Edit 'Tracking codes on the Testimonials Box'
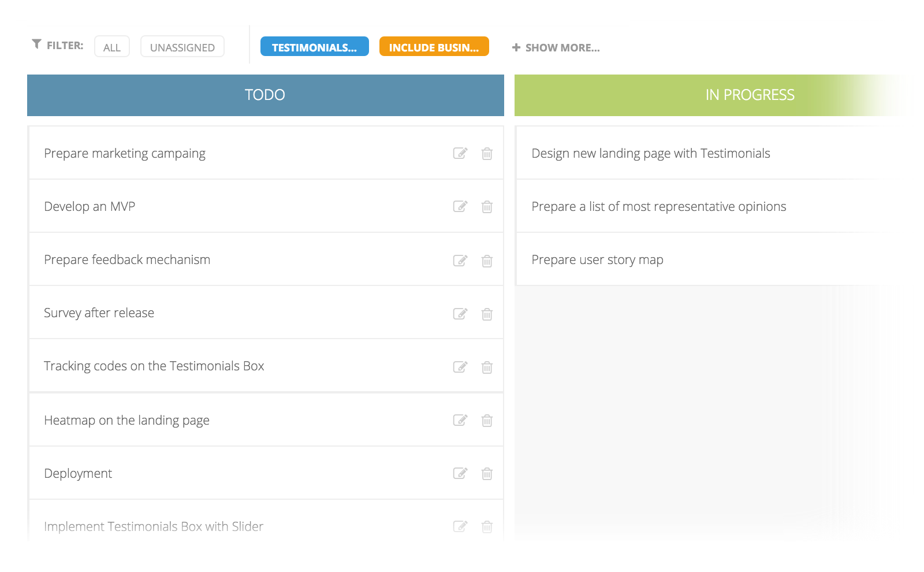The width and height of the screenshot is (924, 572). coord(460,367)
